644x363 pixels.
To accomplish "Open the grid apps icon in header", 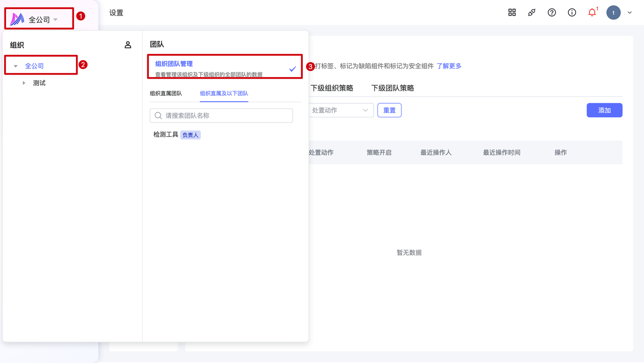I will pyautogui.click(x=512, y=13).
